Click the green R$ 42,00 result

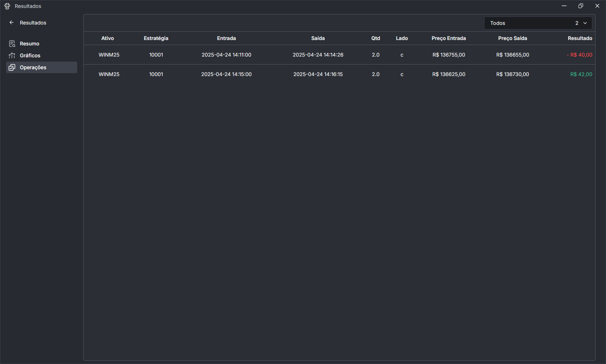(x=581, y=74)
